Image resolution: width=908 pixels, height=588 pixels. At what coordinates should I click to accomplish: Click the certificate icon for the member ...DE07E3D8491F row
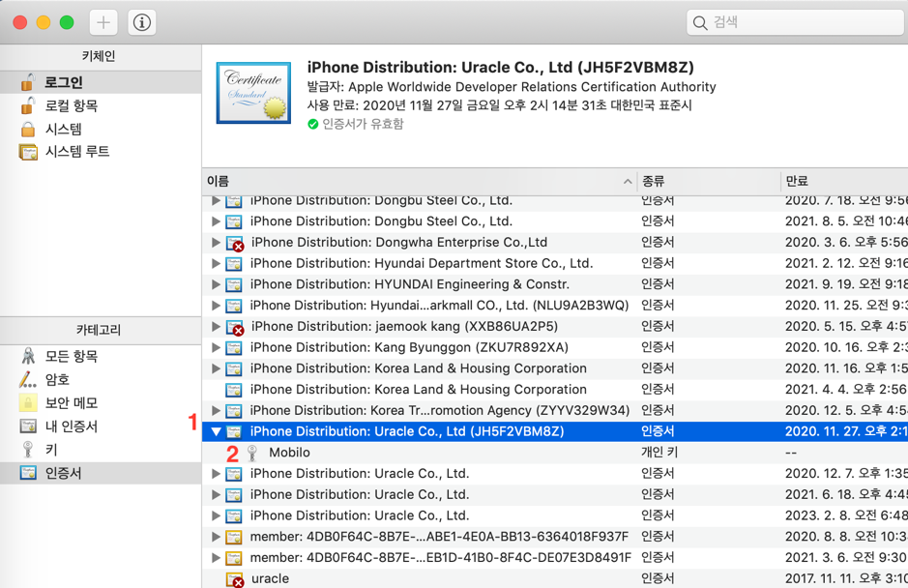234,558
